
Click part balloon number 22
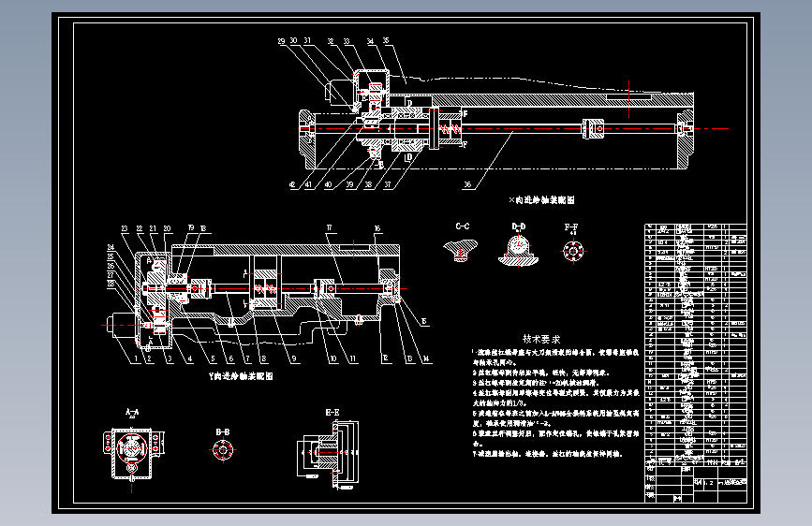click(139, 228)
